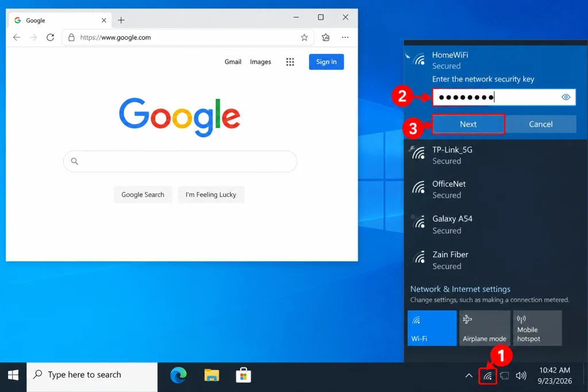Click the Zain Fiber Wi-Fi signal icon
This screenshot has height=392, width=588.
(419, 257)
